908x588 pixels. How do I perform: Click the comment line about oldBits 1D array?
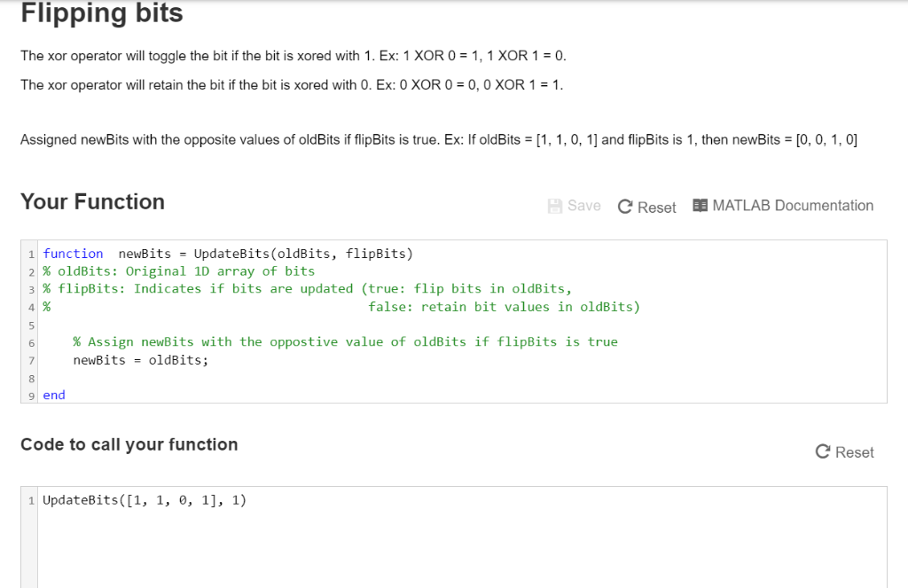pyautogui.click(x=179, y=271)
